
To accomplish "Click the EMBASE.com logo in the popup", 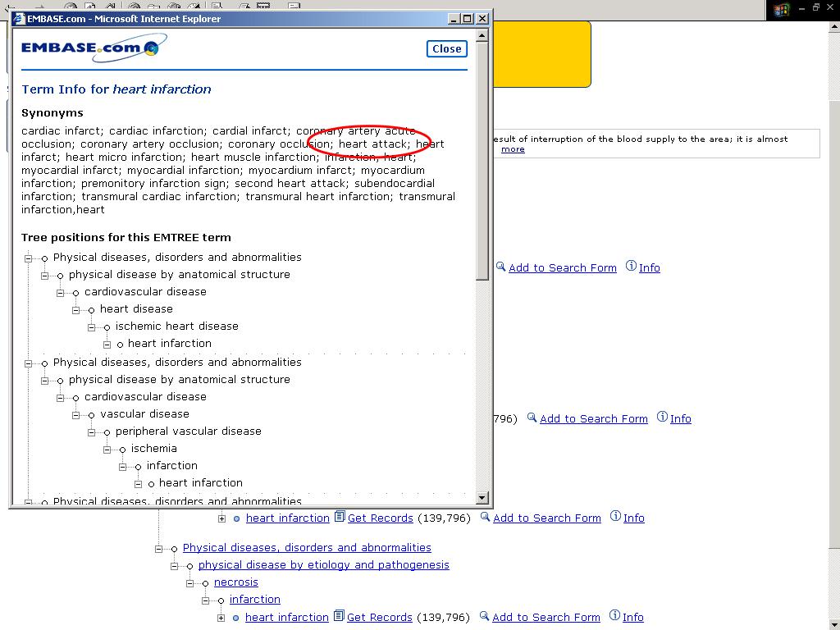I will point(94,48).
